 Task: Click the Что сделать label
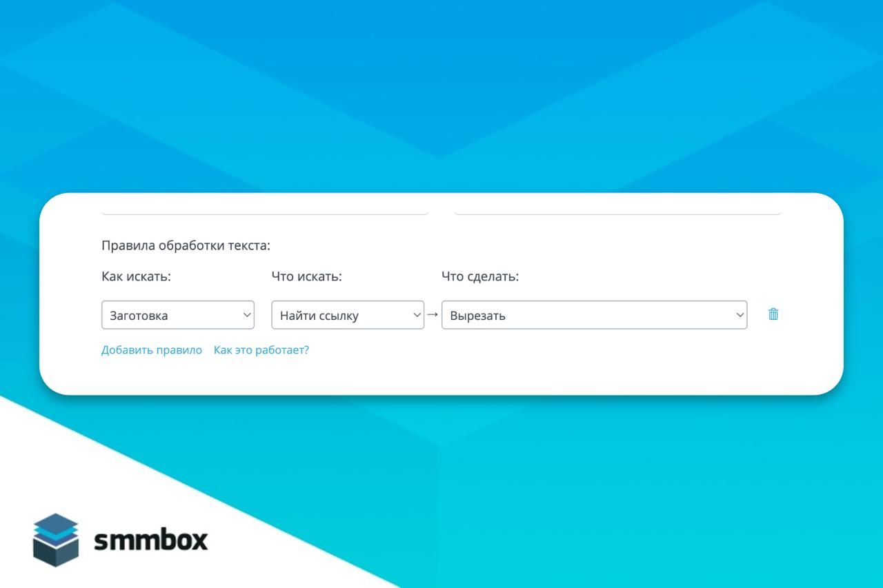pos(480,276)
